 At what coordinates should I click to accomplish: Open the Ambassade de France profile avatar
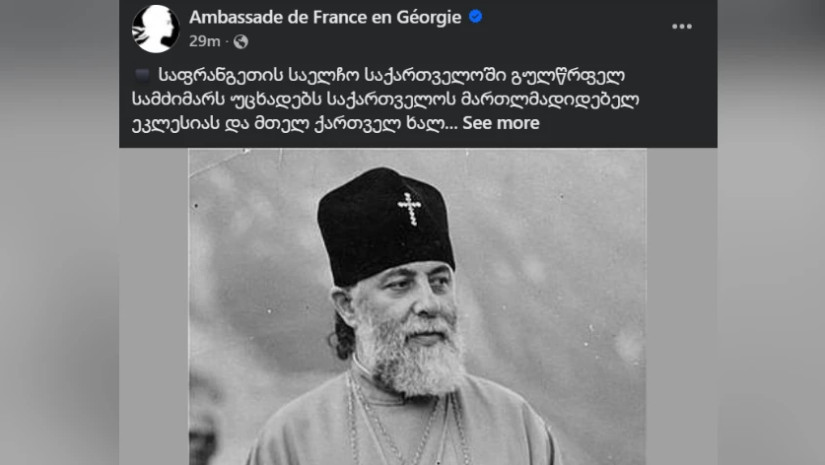[155, 29]
